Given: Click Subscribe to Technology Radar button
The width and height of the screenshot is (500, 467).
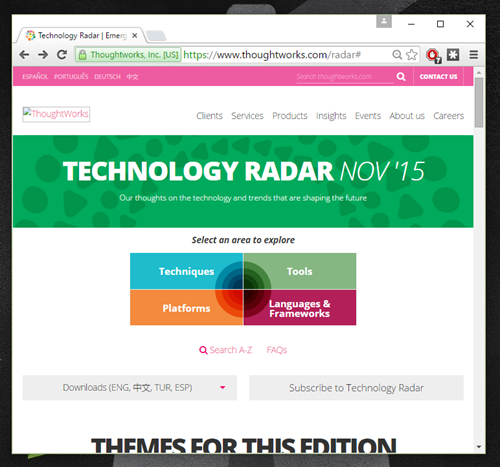Looking at the screenshot, I should pos(356,388).
